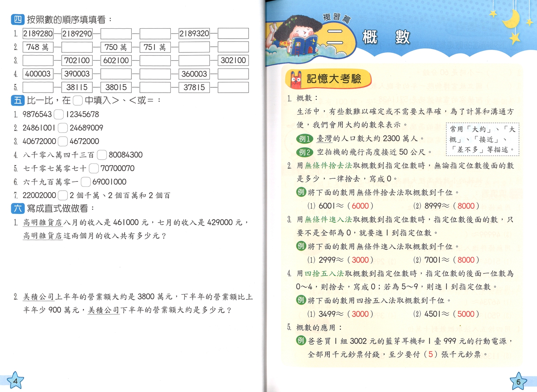
Task: Click the 記憶大考驗 heading banner
Action: 328,79
